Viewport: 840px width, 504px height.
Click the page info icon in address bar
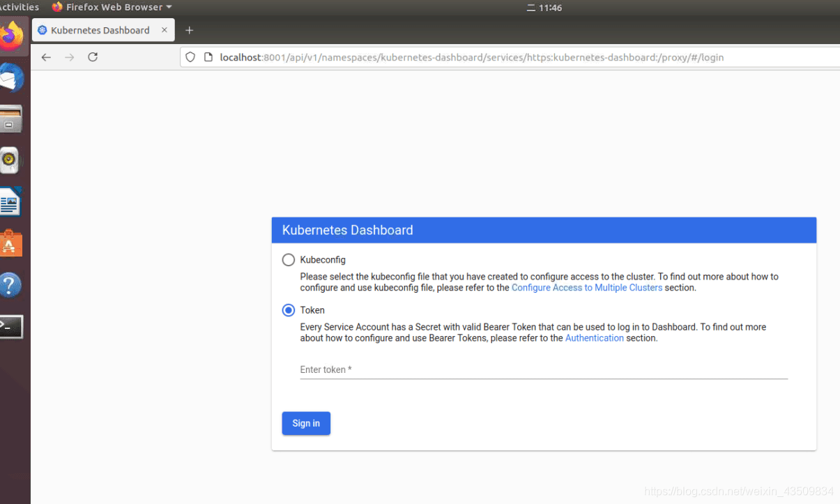[x=208, y=57]
